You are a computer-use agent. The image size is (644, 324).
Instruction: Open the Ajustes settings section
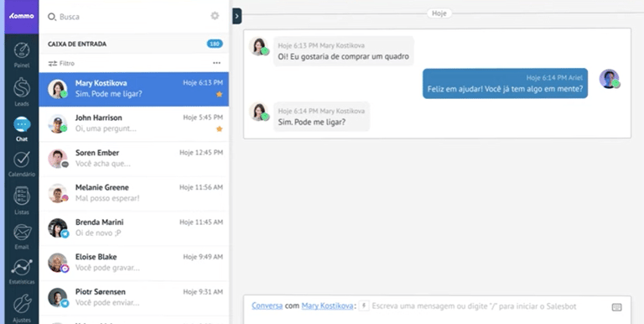click(22, 308)
